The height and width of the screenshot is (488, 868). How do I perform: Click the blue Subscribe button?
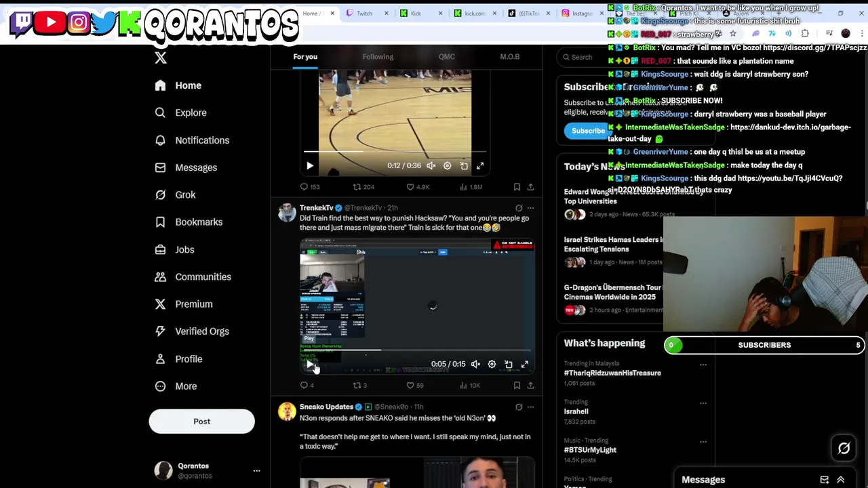tap(588, 131)
